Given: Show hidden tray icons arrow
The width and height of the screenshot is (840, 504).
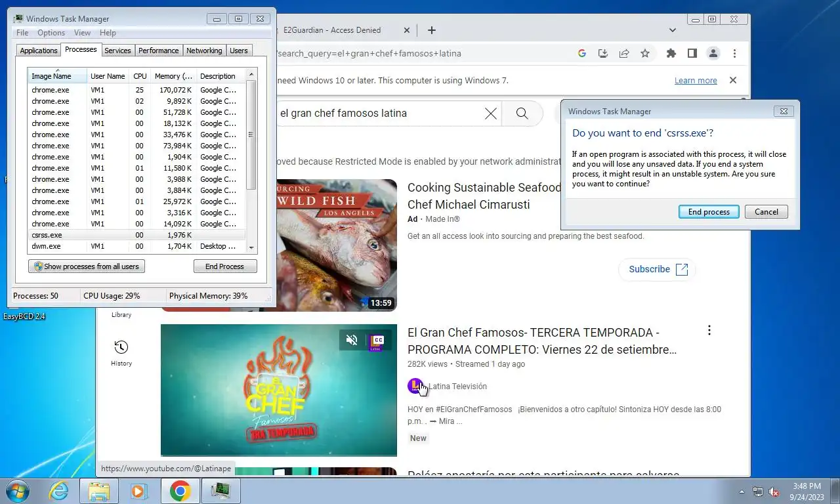Looking at the screenshot, I should click(742, 492).
